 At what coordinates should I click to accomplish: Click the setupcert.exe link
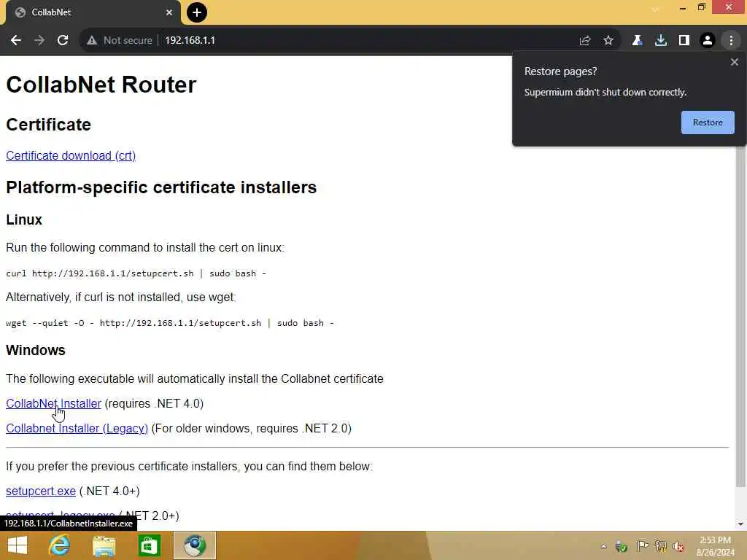(41, 491)
